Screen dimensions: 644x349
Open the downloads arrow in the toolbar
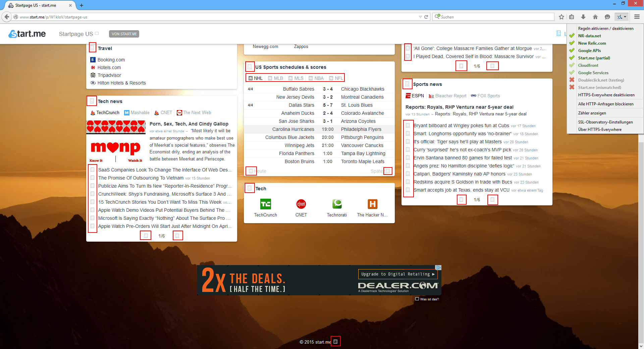pyautogui.click(x=583, y=17)
